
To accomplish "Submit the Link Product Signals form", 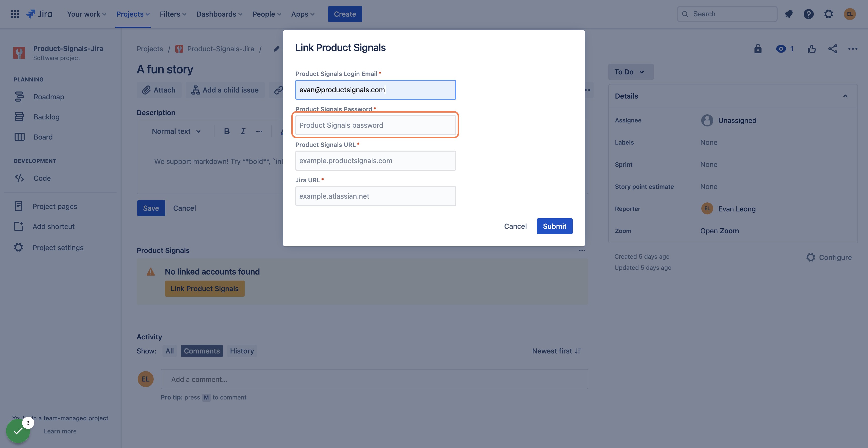I will (x=554, y=226).
